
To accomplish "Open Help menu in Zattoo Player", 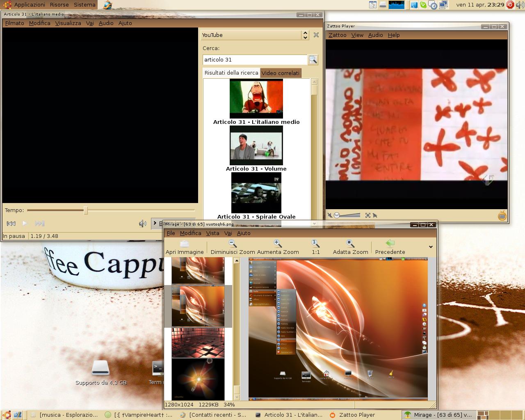I will pyautogui.click(x=394, y=35).
